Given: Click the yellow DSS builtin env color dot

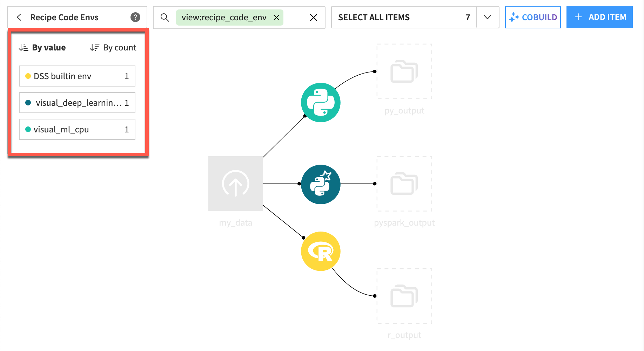Looking at the screenshot, I should click(28, 76).
